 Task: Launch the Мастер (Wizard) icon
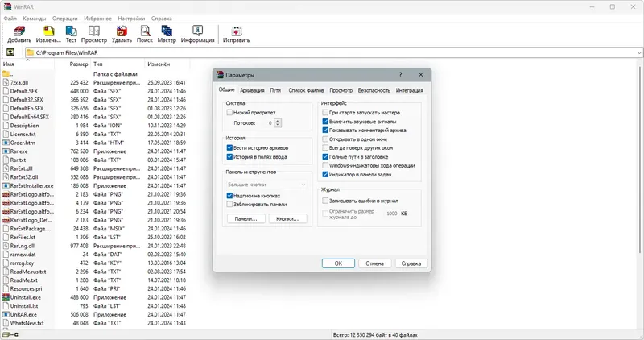(x=167, y=34)
